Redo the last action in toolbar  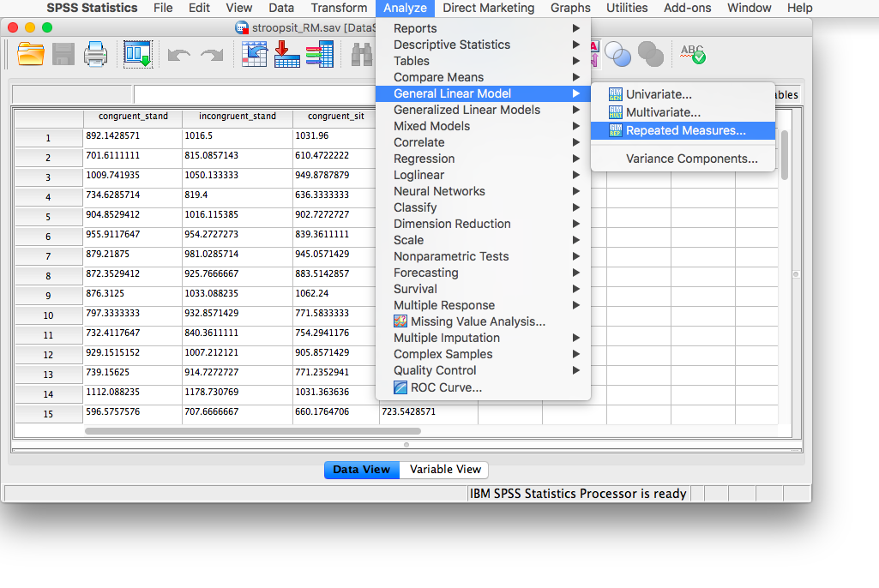[x=212, y=55]
